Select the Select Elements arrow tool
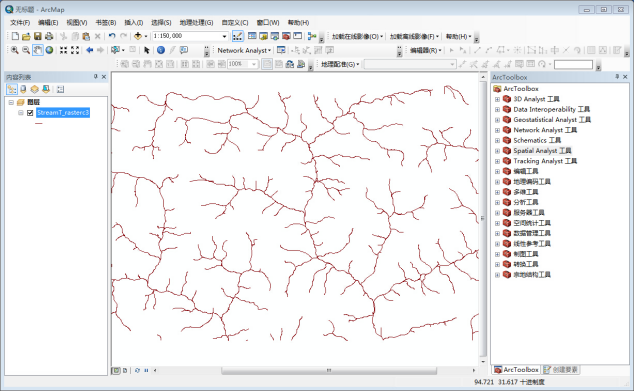This screenshot has height=392, width=635. click(x=147, y=50)
